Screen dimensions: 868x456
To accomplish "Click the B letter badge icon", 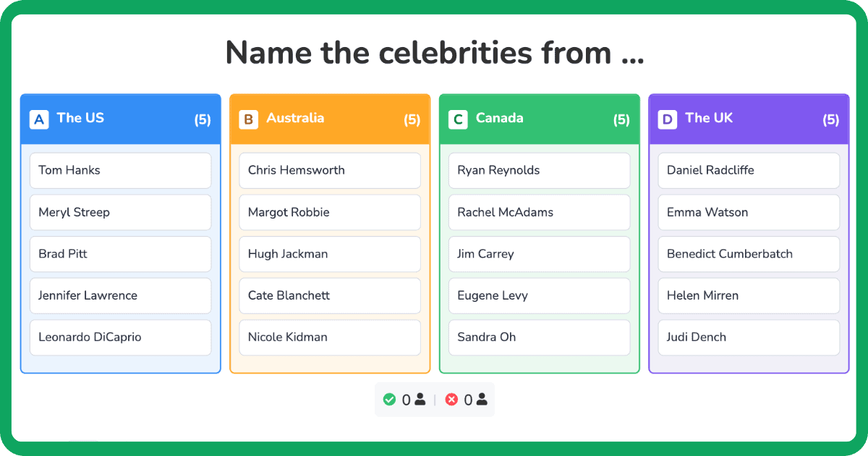I will (x=249, y=119).
